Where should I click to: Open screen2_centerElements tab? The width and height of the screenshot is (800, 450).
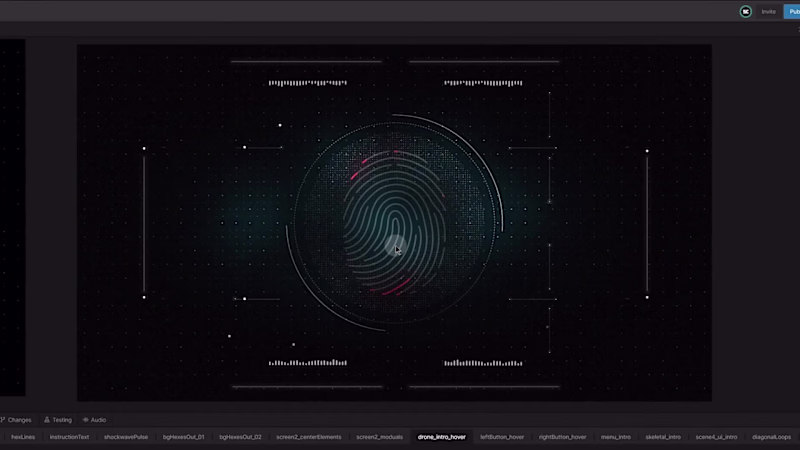click(309, 437)
